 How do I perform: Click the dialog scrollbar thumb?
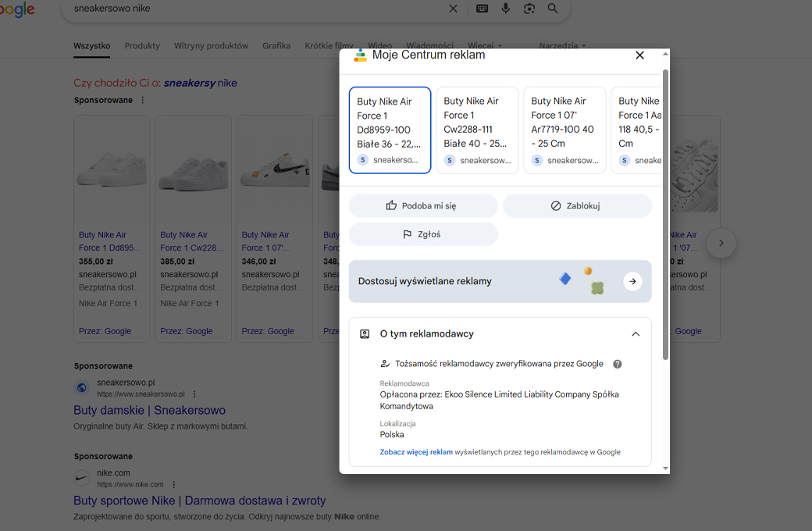point(665,214)
